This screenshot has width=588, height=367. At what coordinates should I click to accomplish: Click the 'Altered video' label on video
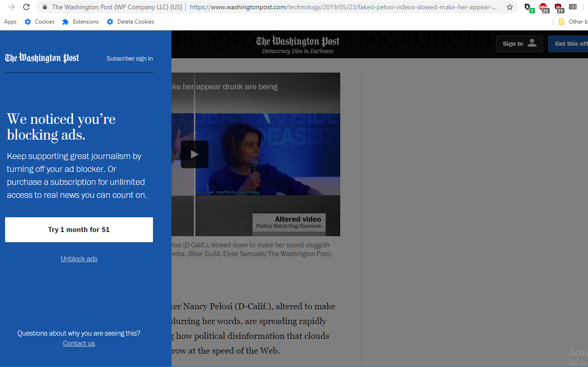tap(298, 219)
